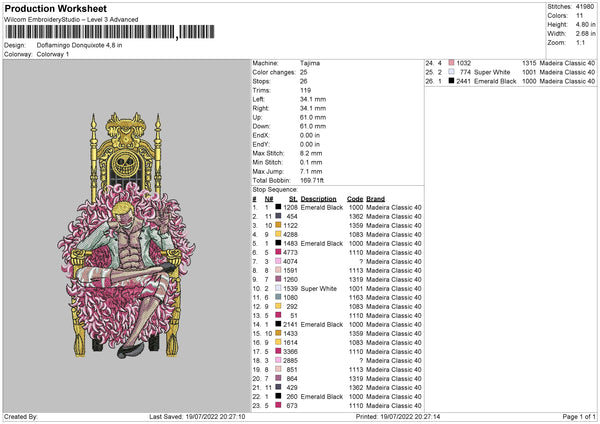
Task: Select the orange swatch in stop row 3
Action: [x=278, y=225]
